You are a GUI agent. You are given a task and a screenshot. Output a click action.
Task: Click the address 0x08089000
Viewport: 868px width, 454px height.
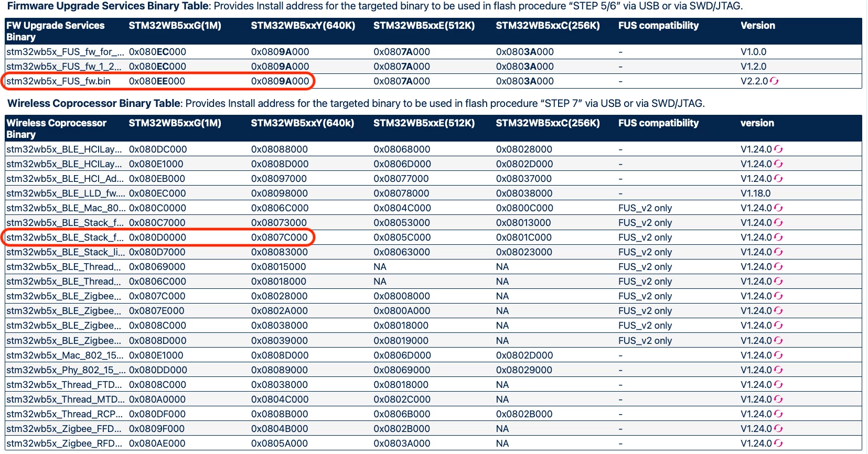tap(280, 370)
